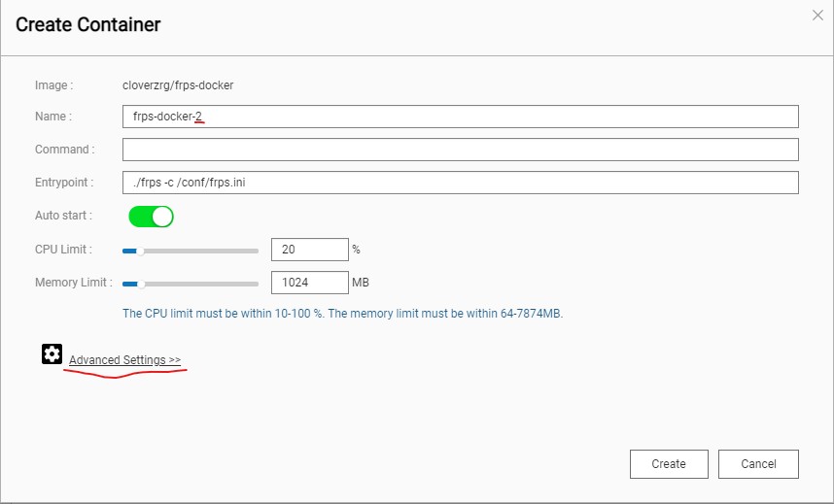Viewport: 834px width, 504px height.
Task: Click the Memory Limit box showing 1024
Action: point(309,283)
